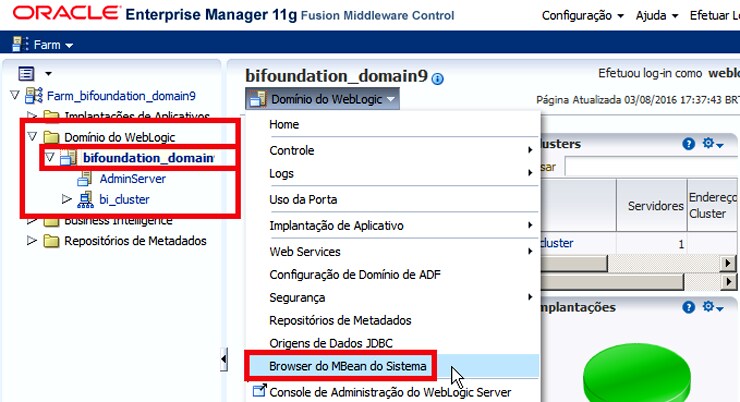Click the info icon next to bifoundation_domain9 title
Viewport: 740px width, 402px height.
[x=437, y=79]
